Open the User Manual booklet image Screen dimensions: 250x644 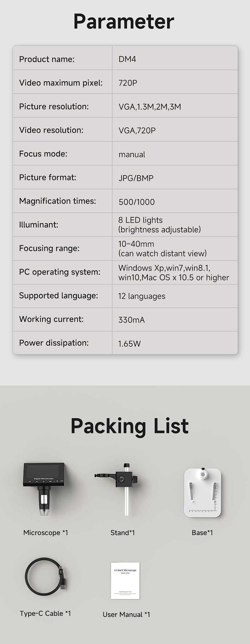click(125, 580)
